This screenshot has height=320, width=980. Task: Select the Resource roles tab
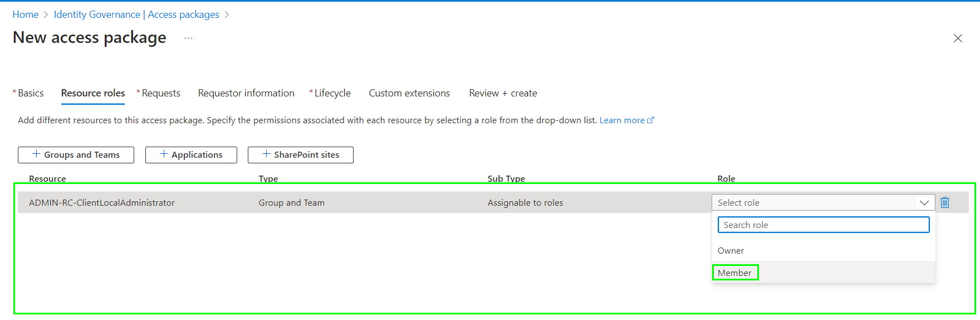tap(93, 93)
